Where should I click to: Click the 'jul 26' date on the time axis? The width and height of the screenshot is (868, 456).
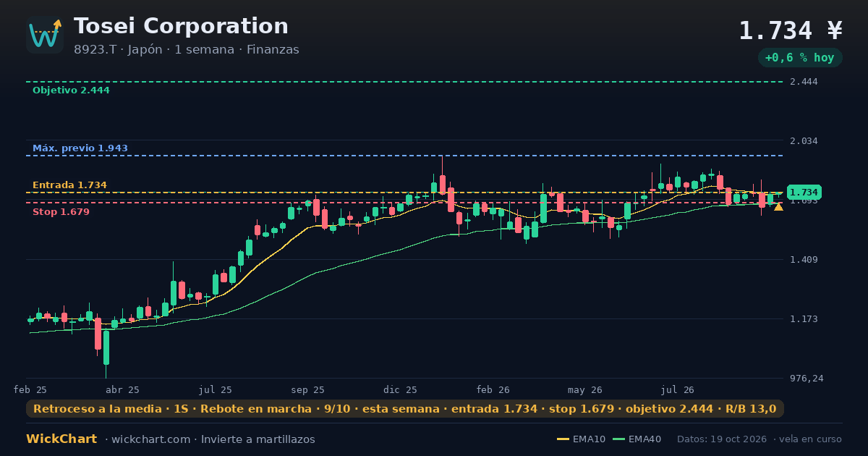tap(678, 390)
